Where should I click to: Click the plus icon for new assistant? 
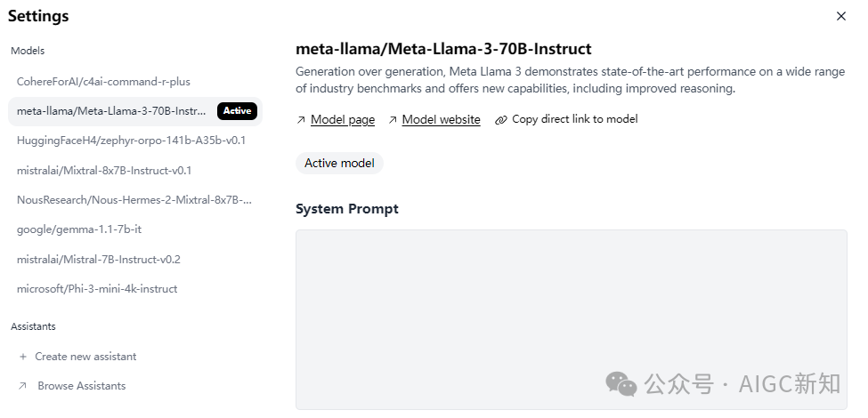click(x=23, y=357)
